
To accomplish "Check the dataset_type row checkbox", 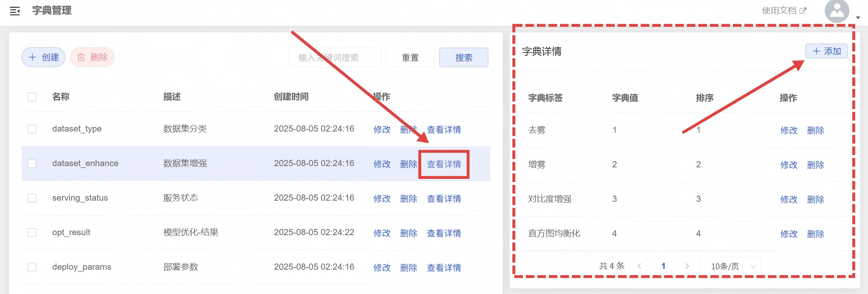I will (x=32, y=129).
